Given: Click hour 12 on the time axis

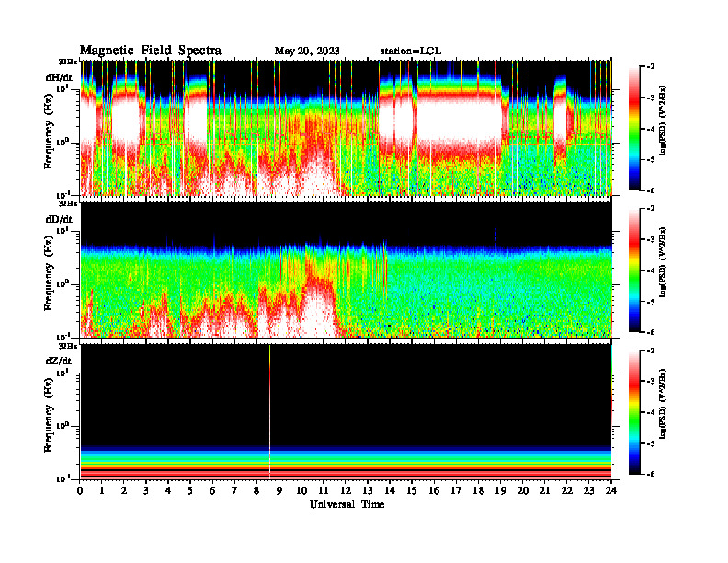Looking at the screenshot, I should coord(345,491).
